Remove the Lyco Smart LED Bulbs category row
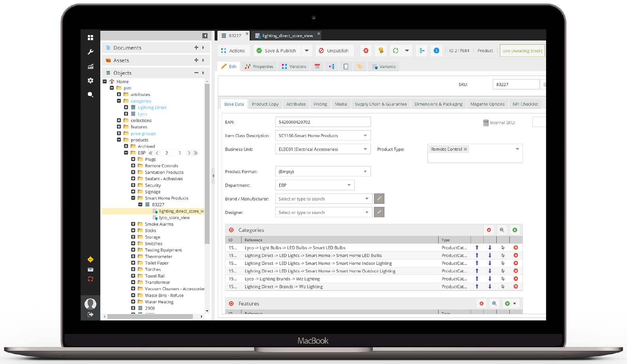The width and height of the screenshot is (627, 364). [x=516, y=248]
